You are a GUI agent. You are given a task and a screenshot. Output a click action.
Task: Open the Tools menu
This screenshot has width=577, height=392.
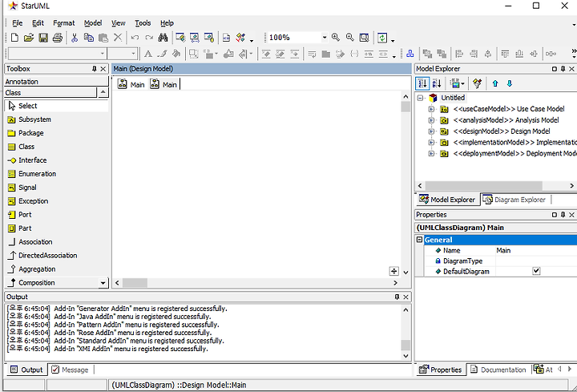pos(143,23)
